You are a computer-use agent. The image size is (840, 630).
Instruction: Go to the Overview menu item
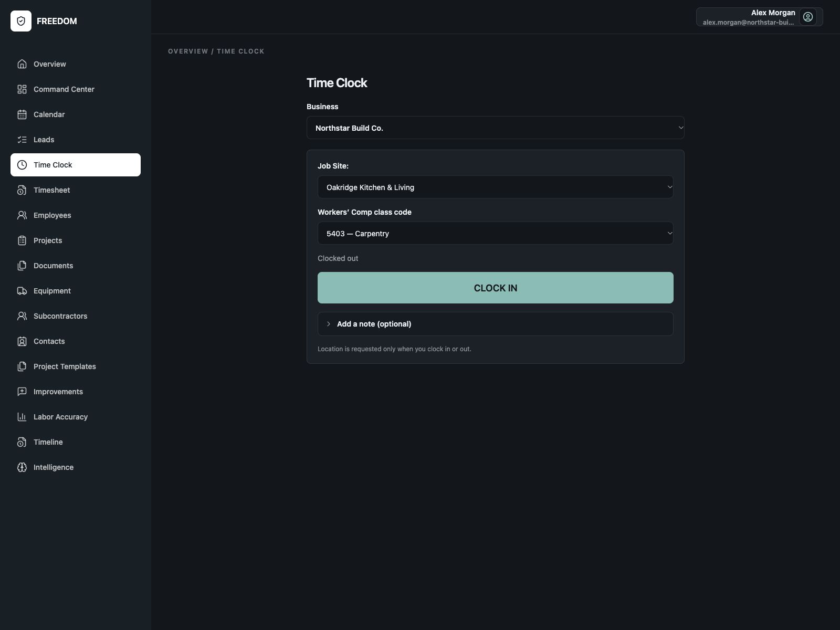click(x=76, y=64)
